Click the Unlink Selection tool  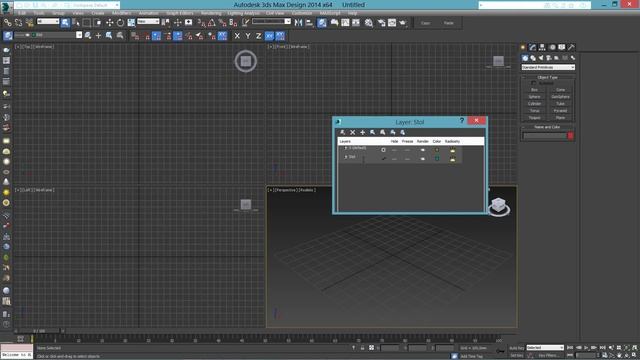pyautogui.click(x=18, y=23)
